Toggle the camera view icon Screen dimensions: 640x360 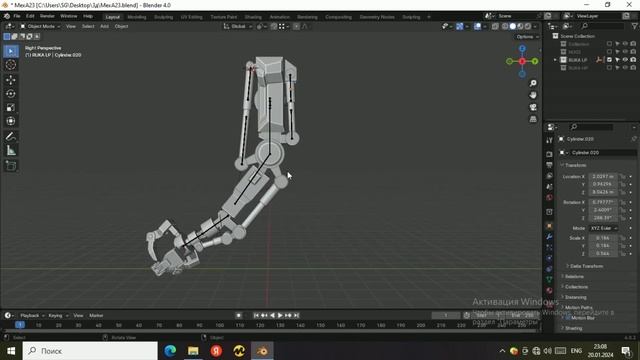533,107
